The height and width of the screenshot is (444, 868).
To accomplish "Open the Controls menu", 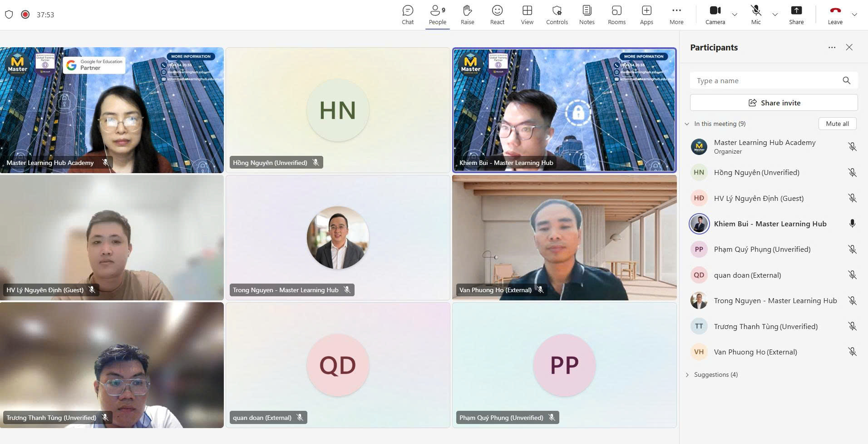I will [557, 15].
